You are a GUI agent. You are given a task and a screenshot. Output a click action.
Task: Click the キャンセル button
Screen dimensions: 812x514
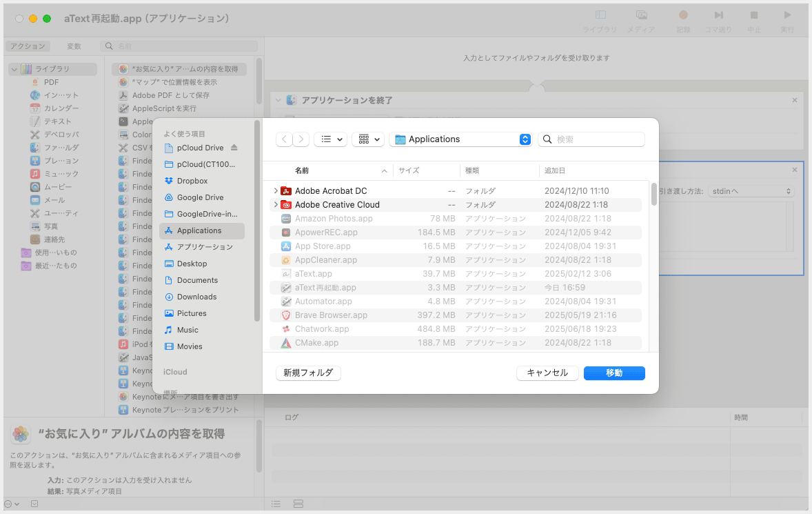click(547, 373)
